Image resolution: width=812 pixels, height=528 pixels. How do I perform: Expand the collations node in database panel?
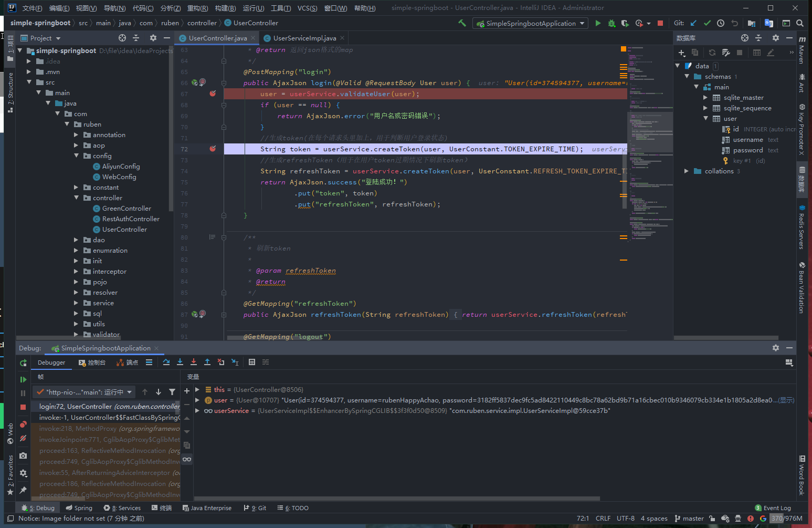[x=687, y=171]
